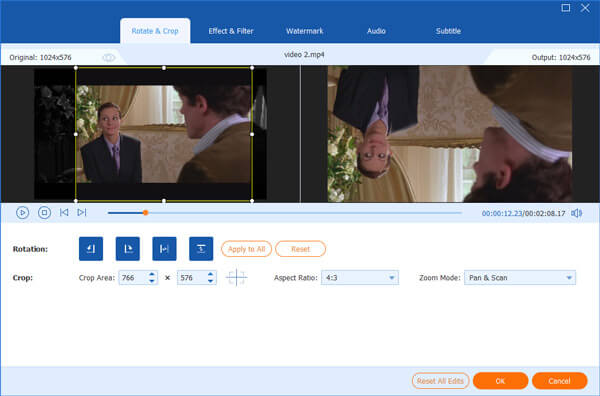The width and height of the screenshot is (600, 396).
Task: Stop the video playback
Action: 44,212
